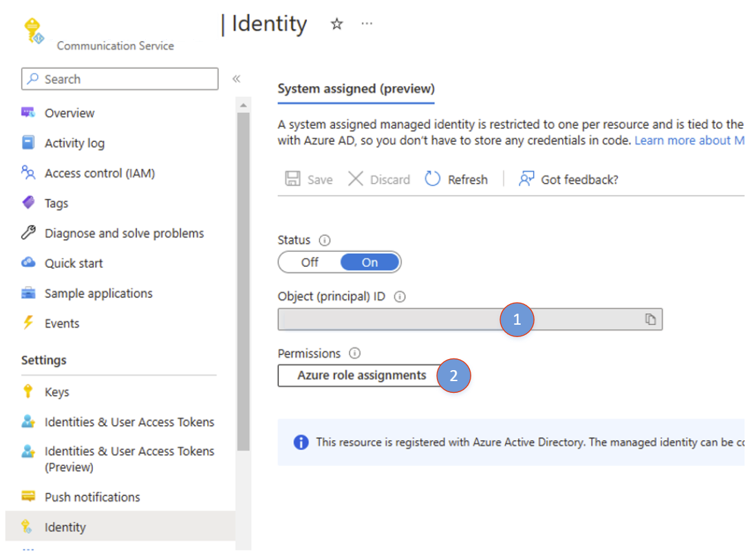Select the System assigned (preview) tab
This screenshot has height=560, width=752.
pos(356,89)
